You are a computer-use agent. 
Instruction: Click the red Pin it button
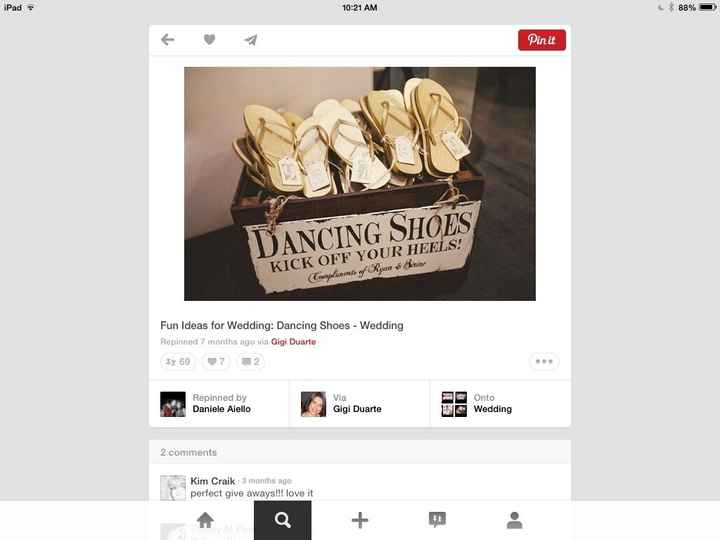point(542,40)
